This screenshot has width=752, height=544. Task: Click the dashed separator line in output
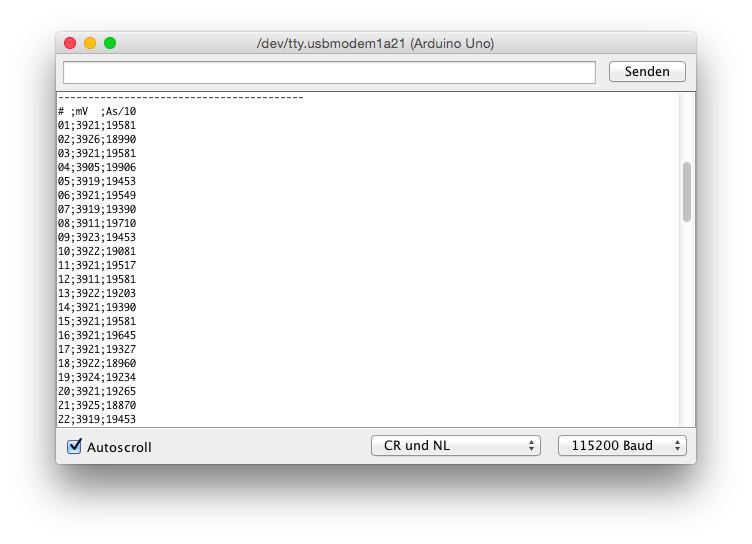pos(180,98)
